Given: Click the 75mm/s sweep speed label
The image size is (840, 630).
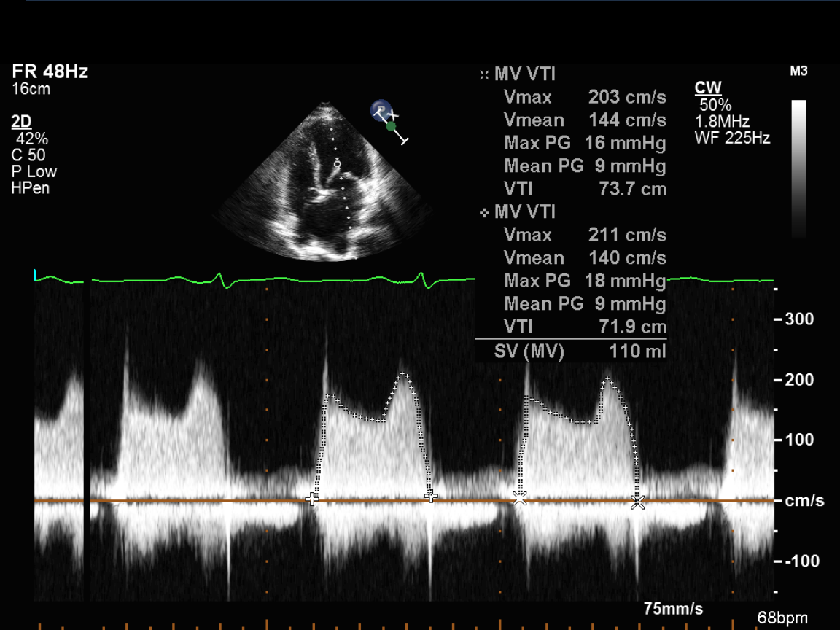Looking at the screenshot, I should (673, 609).
